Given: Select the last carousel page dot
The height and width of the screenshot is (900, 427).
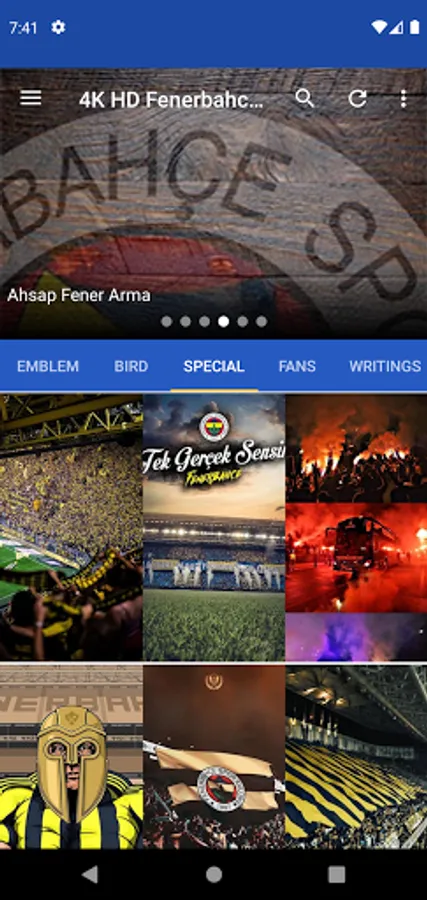Looking at the screenshot, I should tap(261, 321).
